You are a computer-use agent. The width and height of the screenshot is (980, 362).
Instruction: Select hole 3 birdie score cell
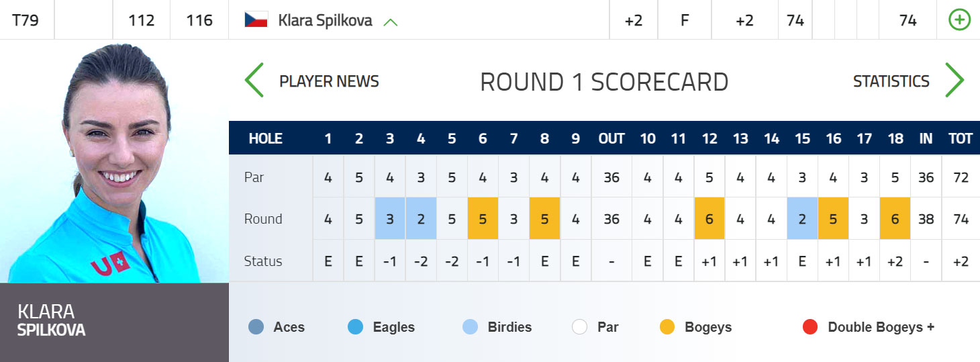click(x=390, y=219)
